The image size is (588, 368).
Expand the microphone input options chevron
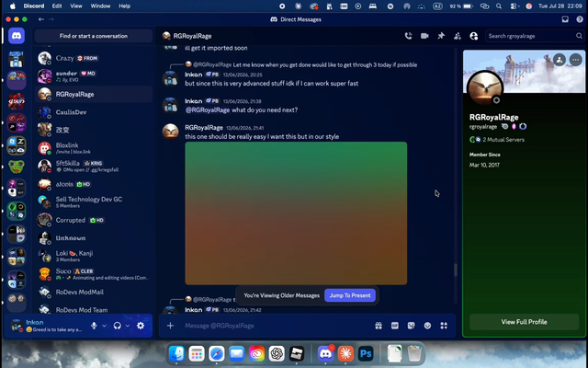click(104, 326)
